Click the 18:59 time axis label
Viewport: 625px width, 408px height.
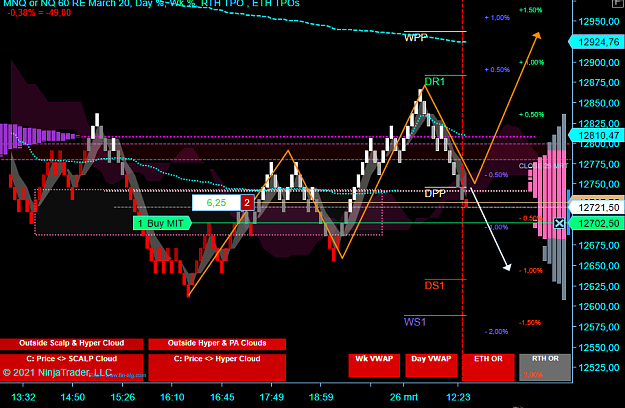coord(321,397)
